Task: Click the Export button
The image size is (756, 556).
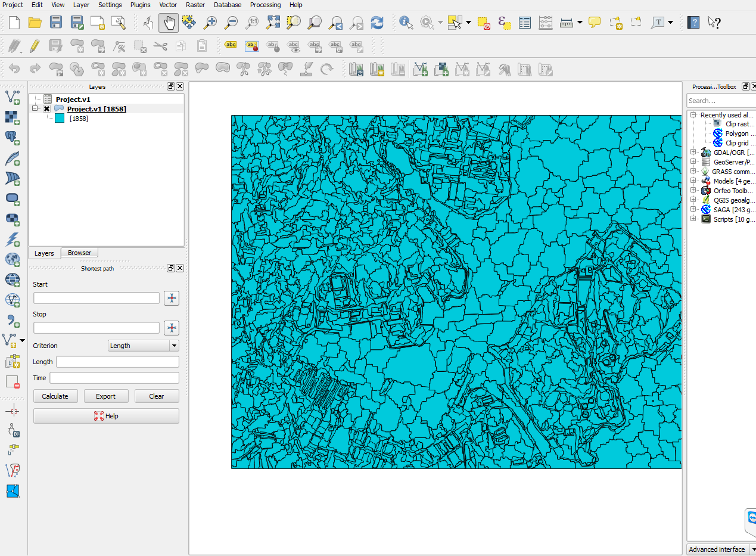Action: click(x=105, y=396)
